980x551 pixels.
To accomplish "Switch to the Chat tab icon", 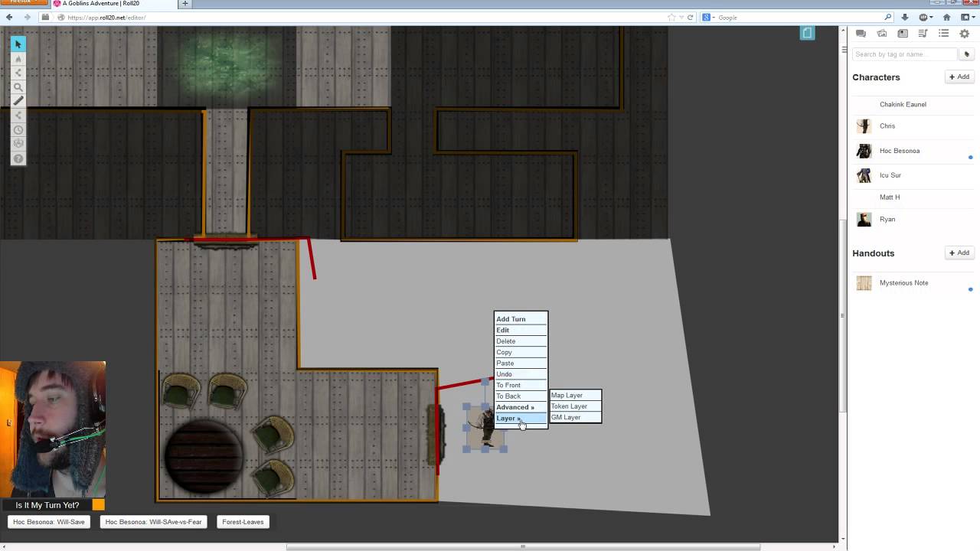I will tap(861, 34).
